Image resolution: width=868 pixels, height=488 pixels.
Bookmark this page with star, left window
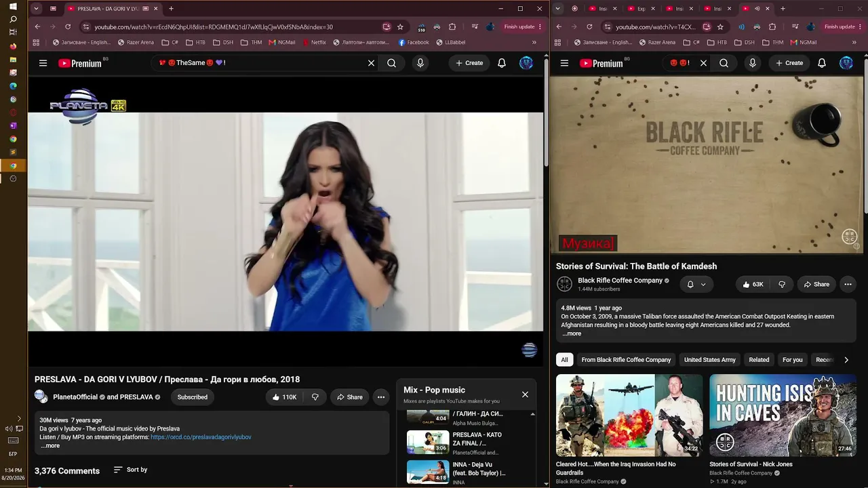pyautogui.click(x=400, y=27)
